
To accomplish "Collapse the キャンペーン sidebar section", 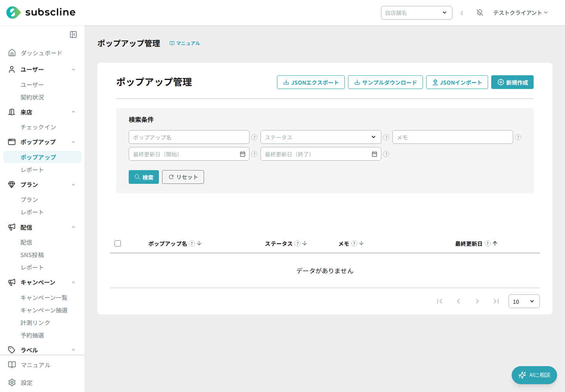I will pos(73,282).
